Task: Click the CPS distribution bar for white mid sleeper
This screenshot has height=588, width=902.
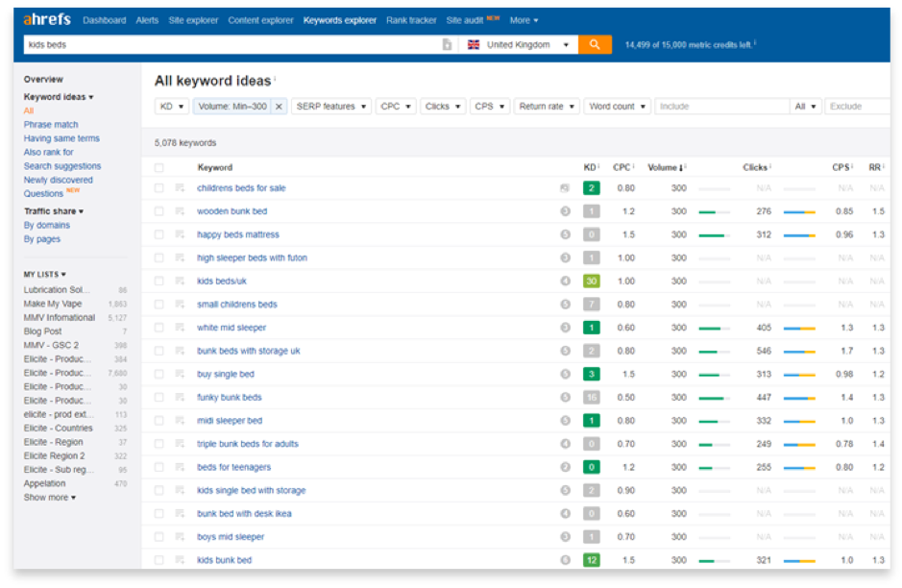Action: tap(799, 328)
